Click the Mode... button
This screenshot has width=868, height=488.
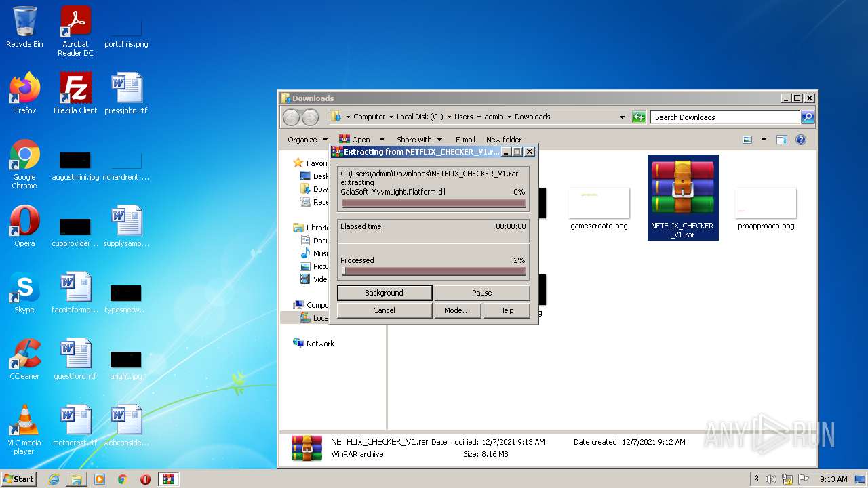coord(457,310)
